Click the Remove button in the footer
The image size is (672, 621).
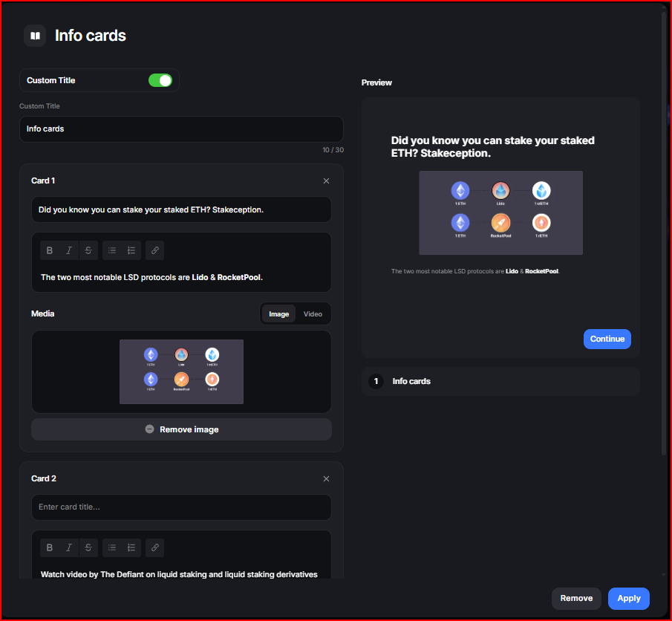tap(576, 599)
